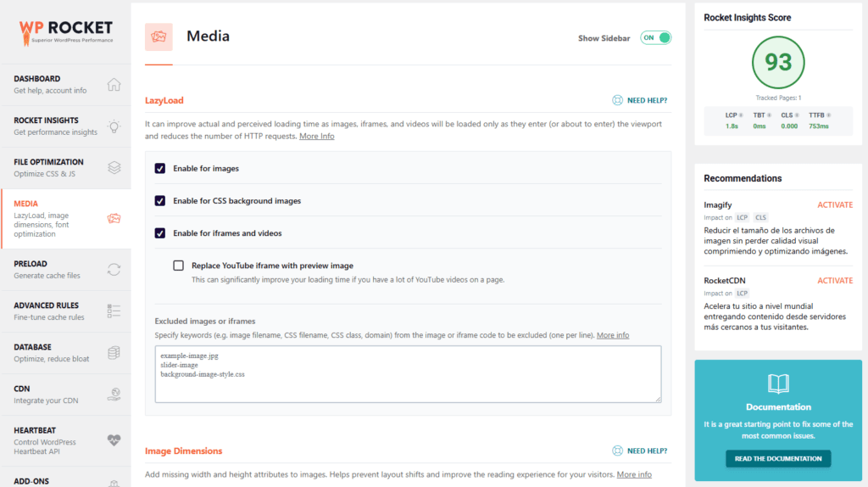Activate the RocketCDN recommendation
This screenshot has width=868, height=487.
[x=835, y=281]
